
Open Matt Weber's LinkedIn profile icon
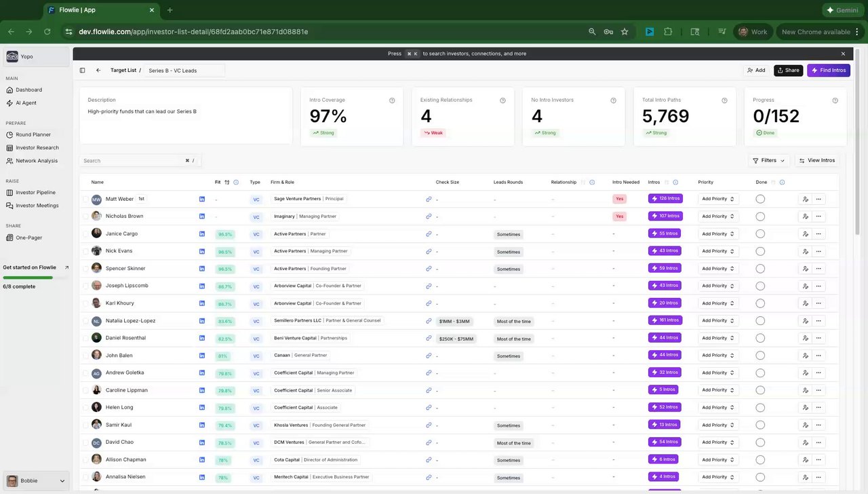(202, 199)
